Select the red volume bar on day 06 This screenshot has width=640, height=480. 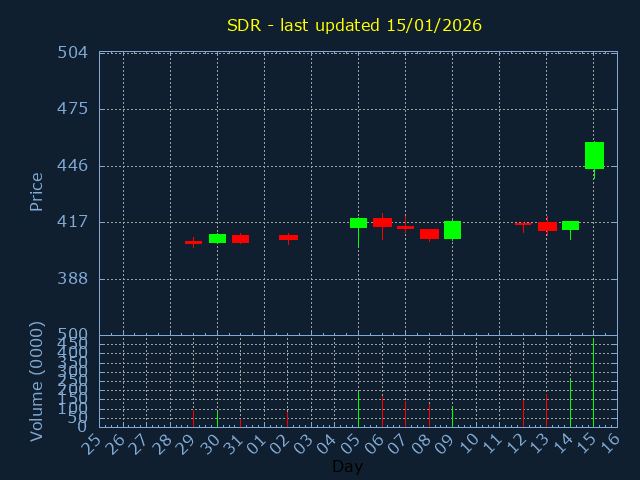click(x=382, y=410)
